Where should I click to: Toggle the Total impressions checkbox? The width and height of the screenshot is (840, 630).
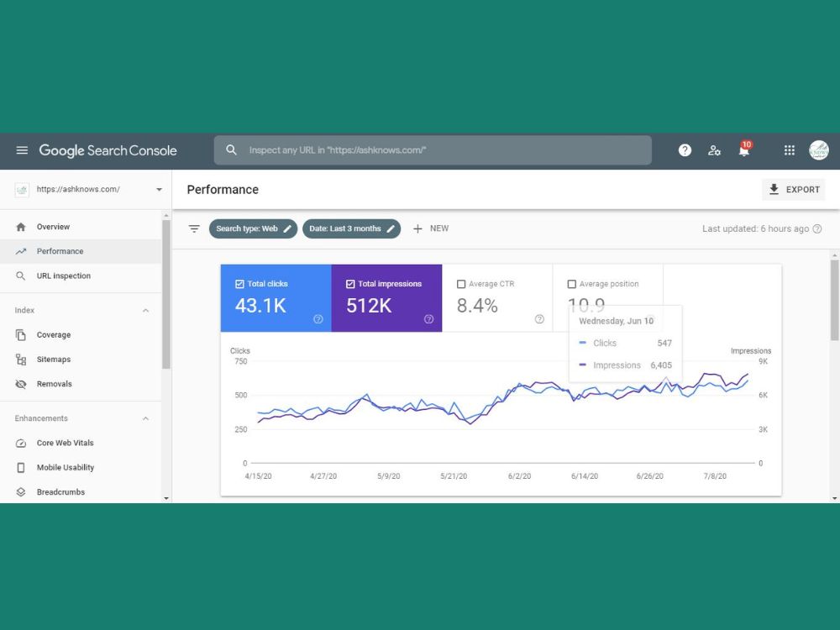[350, 284]
